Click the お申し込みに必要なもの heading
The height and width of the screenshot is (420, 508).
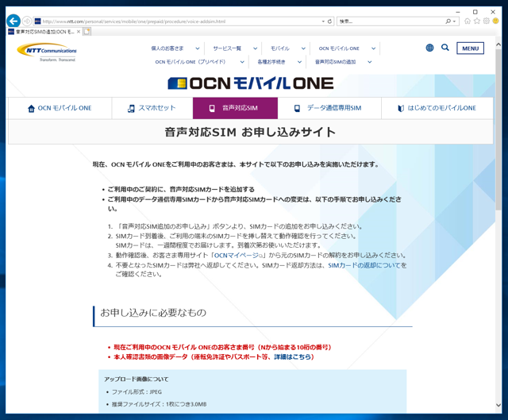153,313
